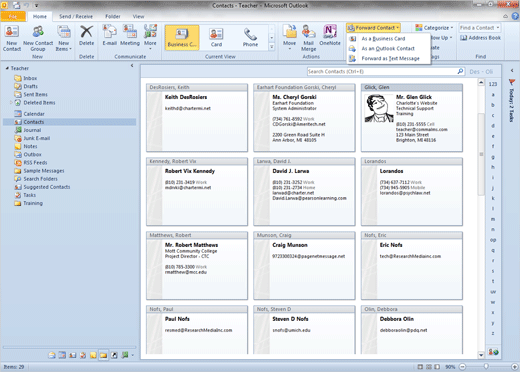520x372 pixels.
Task: Schedule a Meeting with contact
Action: coord(130,36)
